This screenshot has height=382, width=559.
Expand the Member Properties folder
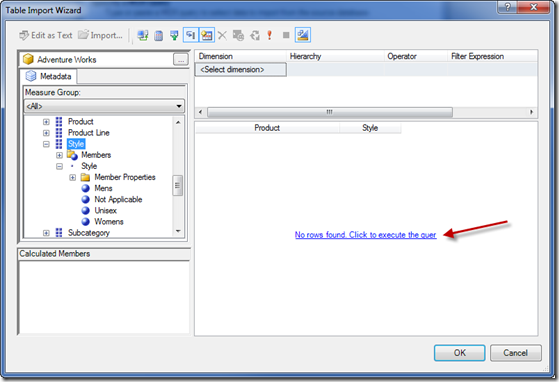73,177
